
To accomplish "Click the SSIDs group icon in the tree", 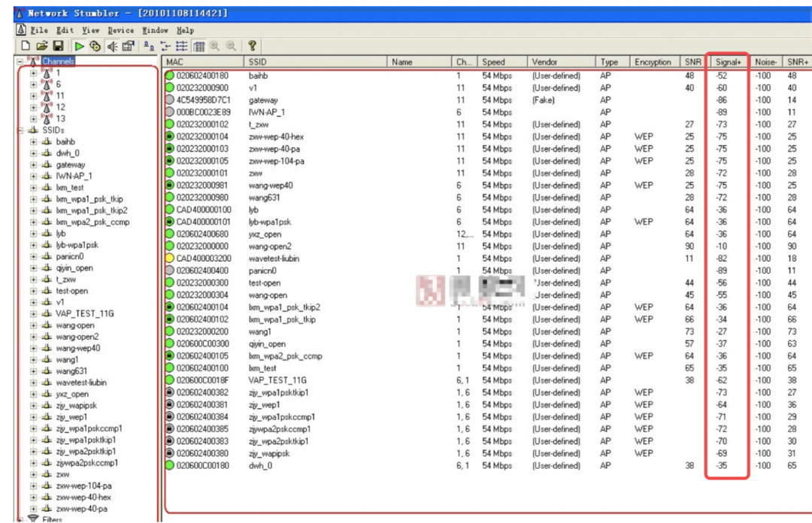I will click(33, 130).
